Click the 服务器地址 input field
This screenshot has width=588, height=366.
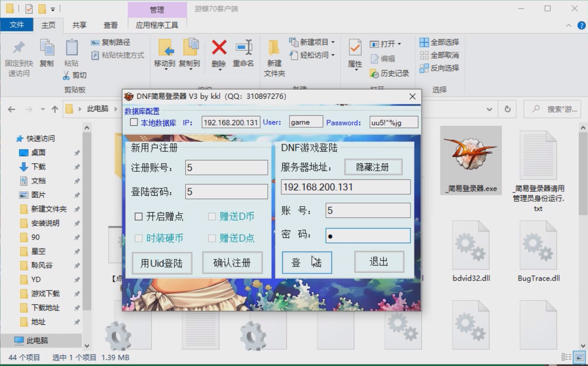tap(346, 187)
